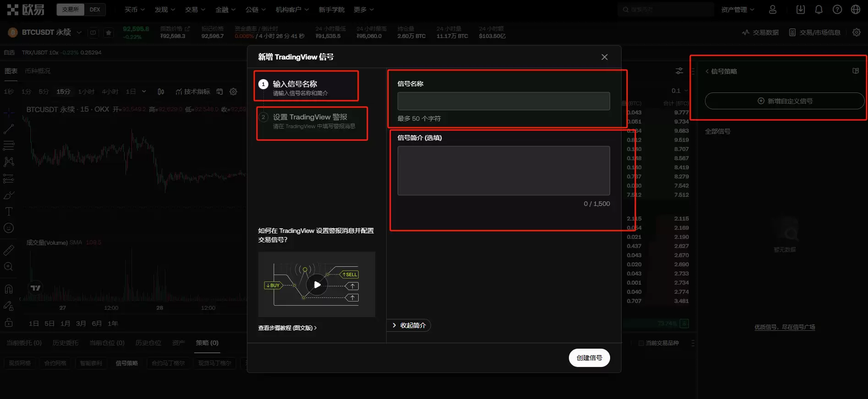
Task: Click the 信号名称 input field
Action: tap(503, 101)
